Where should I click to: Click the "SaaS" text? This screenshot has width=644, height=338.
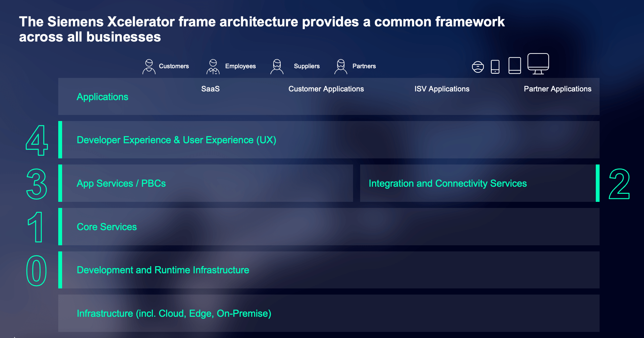point(210,89)
